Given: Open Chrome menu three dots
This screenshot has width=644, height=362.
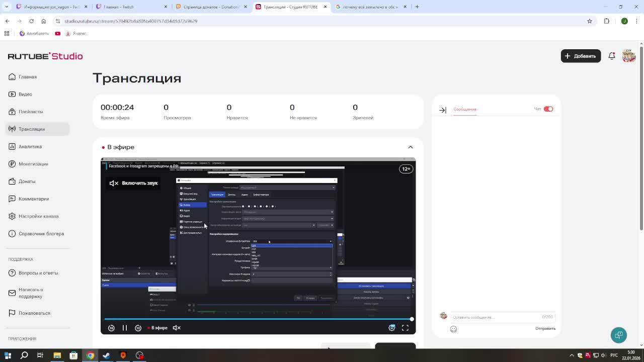Looking at the screenshot, I should click(x=637, y=21).
